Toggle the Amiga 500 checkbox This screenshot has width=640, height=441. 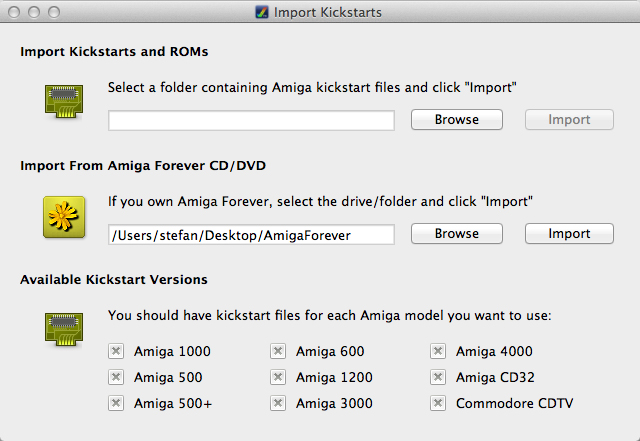point(116,377)
